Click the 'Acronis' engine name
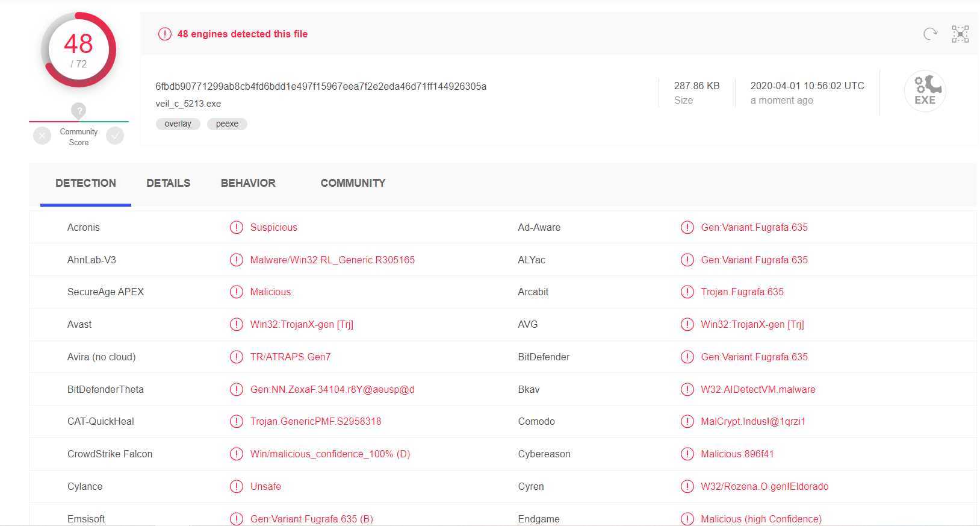This screenshot has width=980, height=526. click(84, 227)
